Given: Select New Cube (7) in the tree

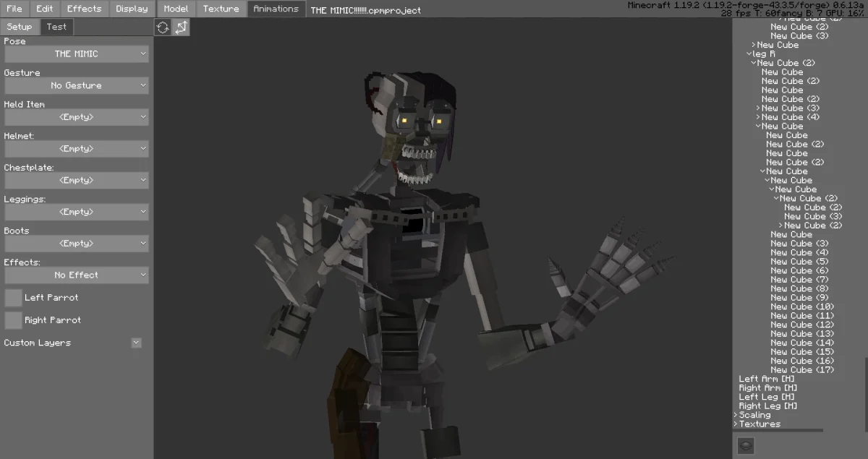Looking at the screenshot, I should point(799,280).
